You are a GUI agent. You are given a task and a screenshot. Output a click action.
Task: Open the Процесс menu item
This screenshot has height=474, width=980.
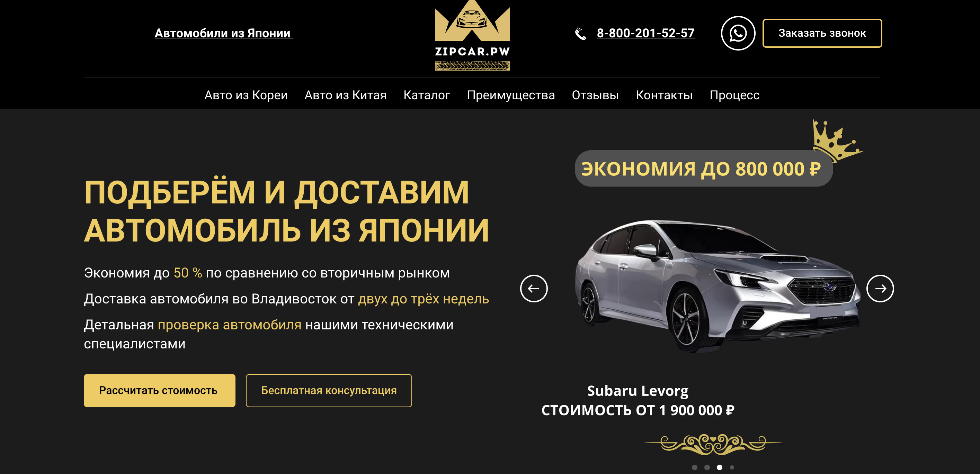pos(734,95)
